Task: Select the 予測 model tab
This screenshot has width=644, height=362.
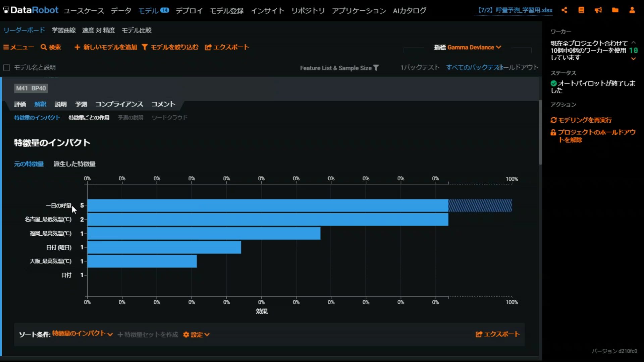Action: pos(81,104)
